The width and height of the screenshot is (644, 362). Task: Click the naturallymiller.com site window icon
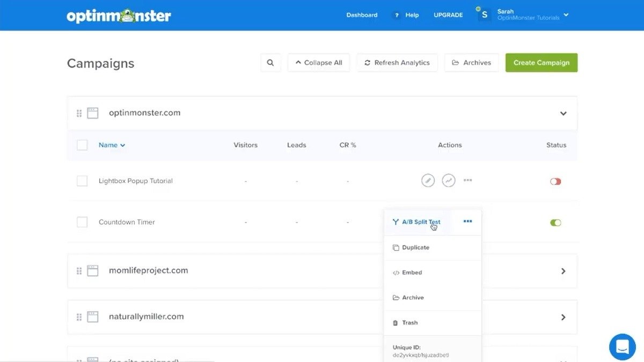click(x=93, y=317)
